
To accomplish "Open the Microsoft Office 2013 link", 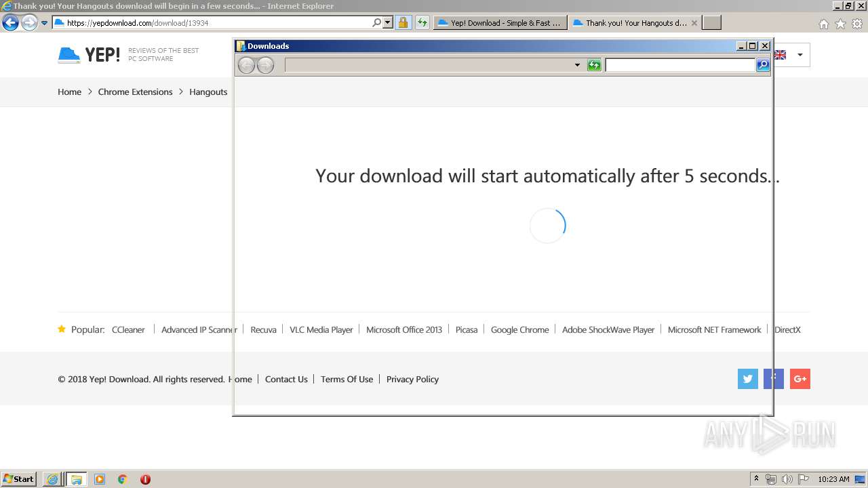I will pyautogui.click(x=404, y=329).
